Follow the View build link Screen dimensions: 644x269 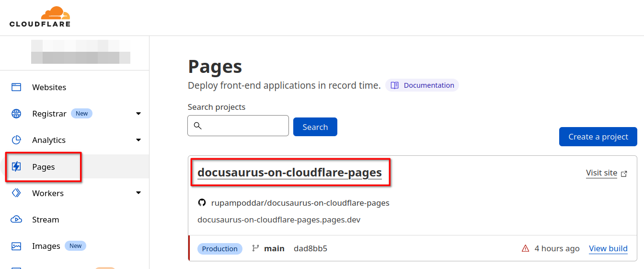608,248
